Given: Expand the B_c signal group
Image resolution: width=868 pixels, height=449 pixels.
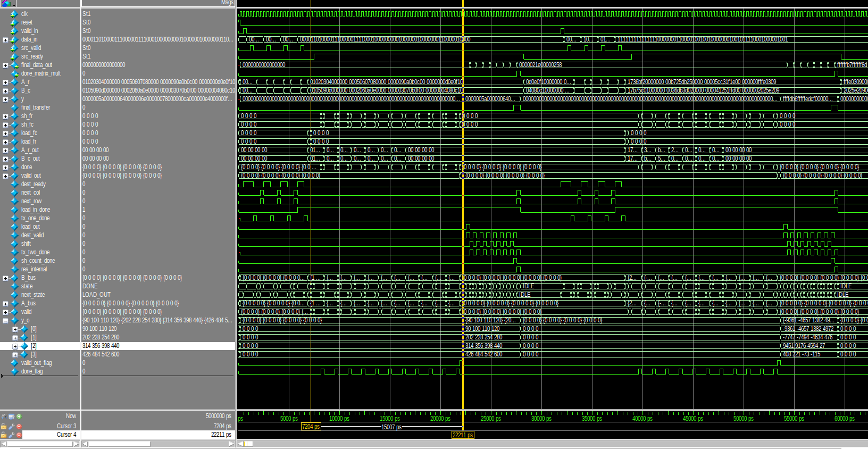Looking at the screenshot, I should click(x=5, y=90).
